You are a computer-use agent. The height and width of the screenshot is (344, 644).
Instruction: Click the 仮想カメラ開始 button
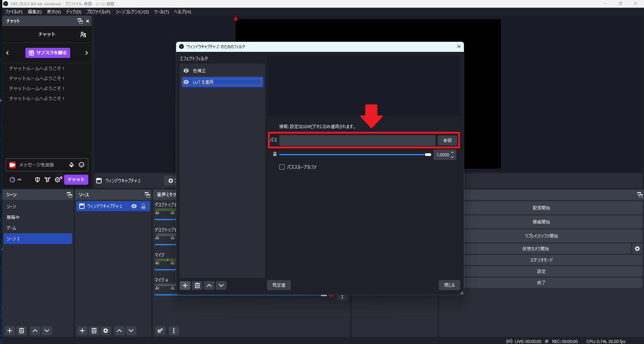535,249
